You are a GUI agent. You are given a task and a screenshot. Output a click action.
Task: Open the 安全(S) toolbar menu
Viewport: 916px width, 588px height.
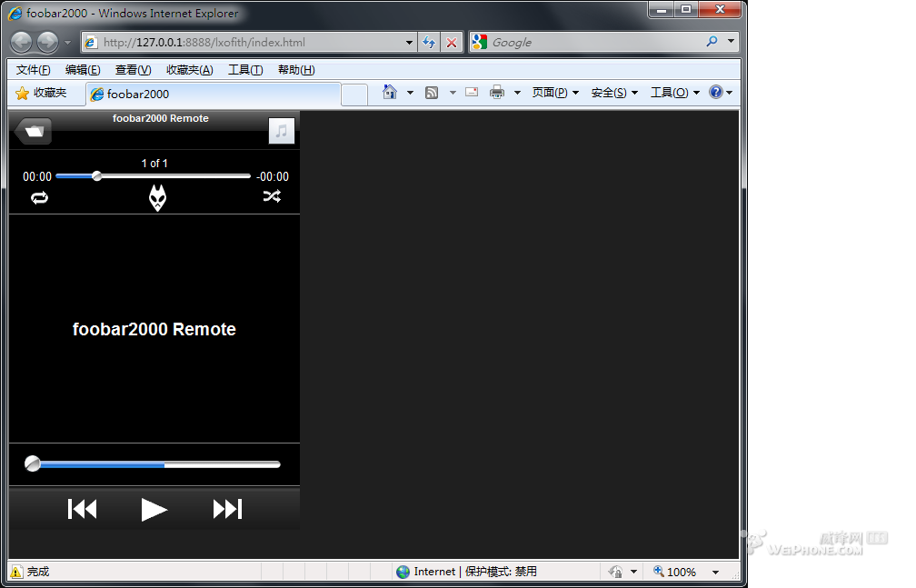[x=614, y=93]
